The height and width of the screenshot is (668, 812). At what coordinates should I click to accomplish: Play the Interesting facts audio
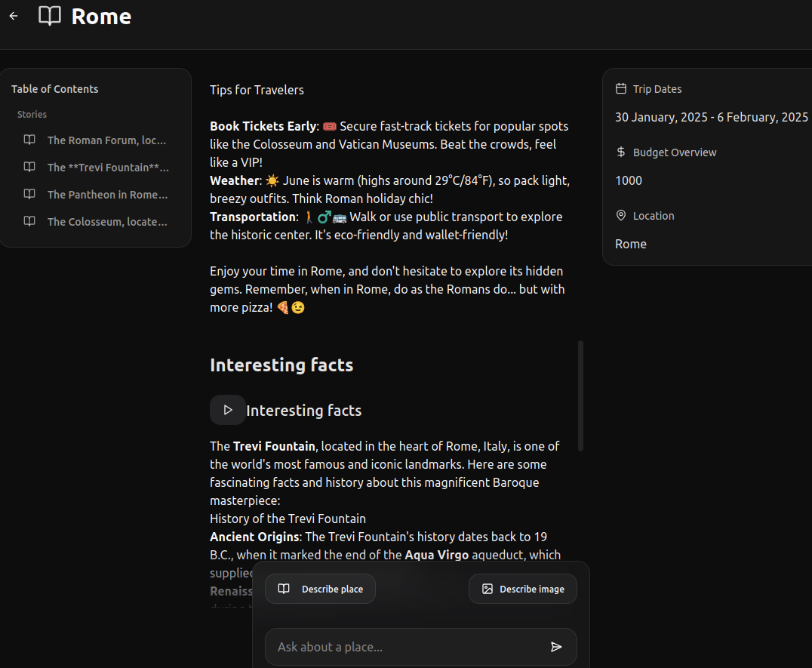click(x=227, y=410)
